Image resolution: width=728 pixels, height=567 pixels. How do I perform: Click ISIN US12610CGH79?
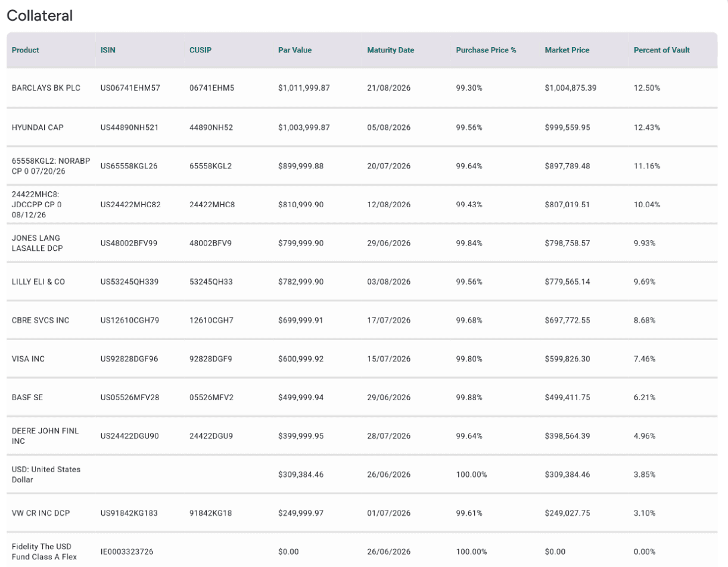tap(130, 320)
